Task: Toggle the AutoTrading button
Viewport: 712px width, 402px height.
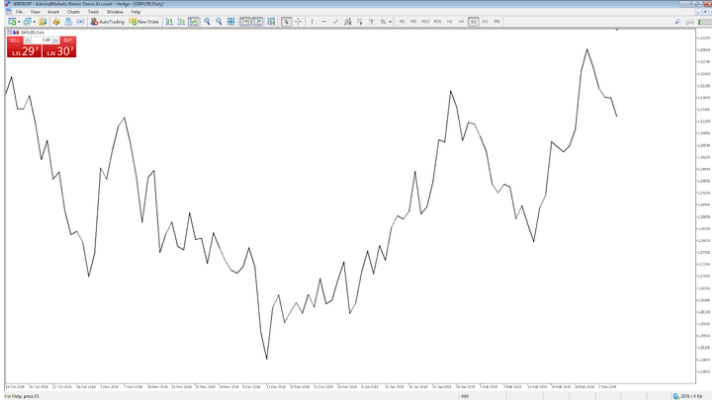Action: [107, 22]
